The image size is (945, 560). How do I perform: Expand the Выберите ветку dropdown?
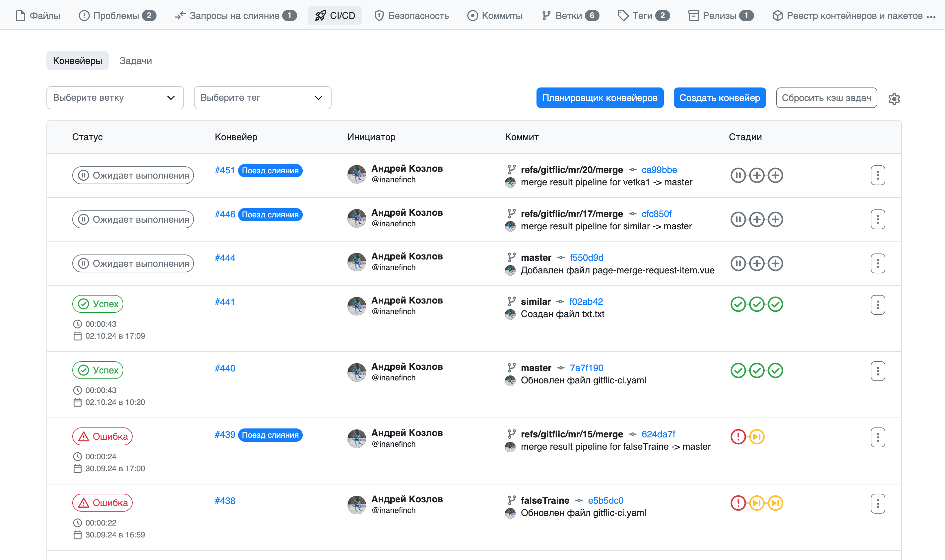pos(115,98)
